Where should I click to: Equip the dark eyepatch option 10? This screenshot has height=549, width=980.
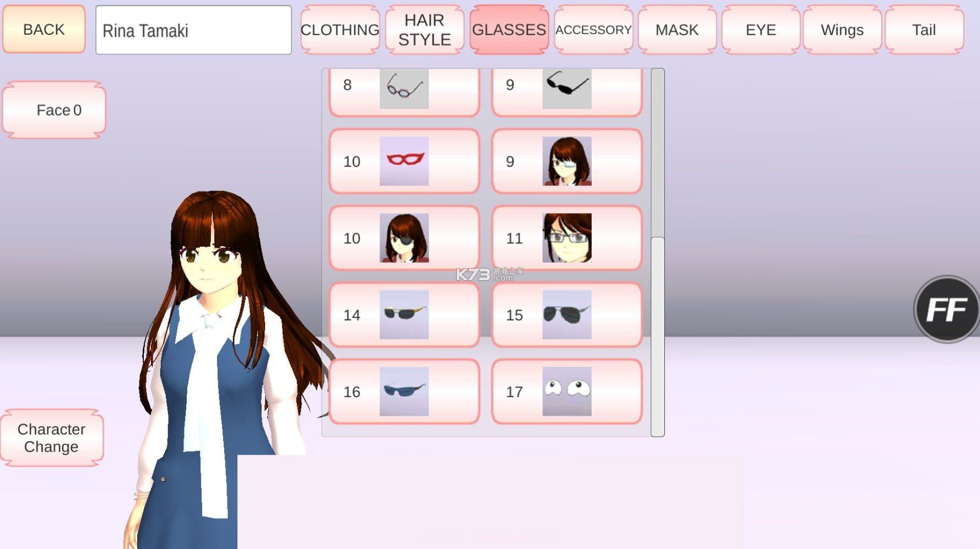[403, 238]
